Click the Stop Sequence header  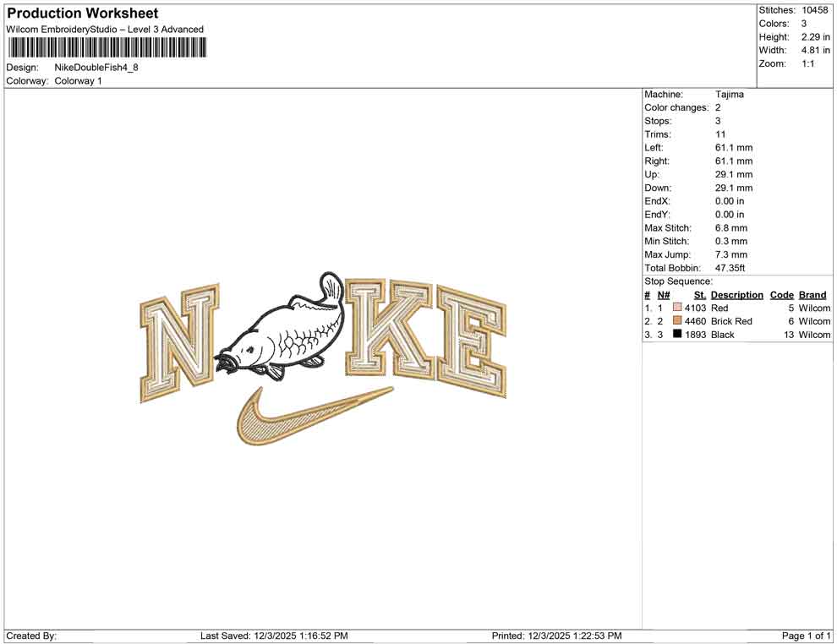tap(676, 281)
